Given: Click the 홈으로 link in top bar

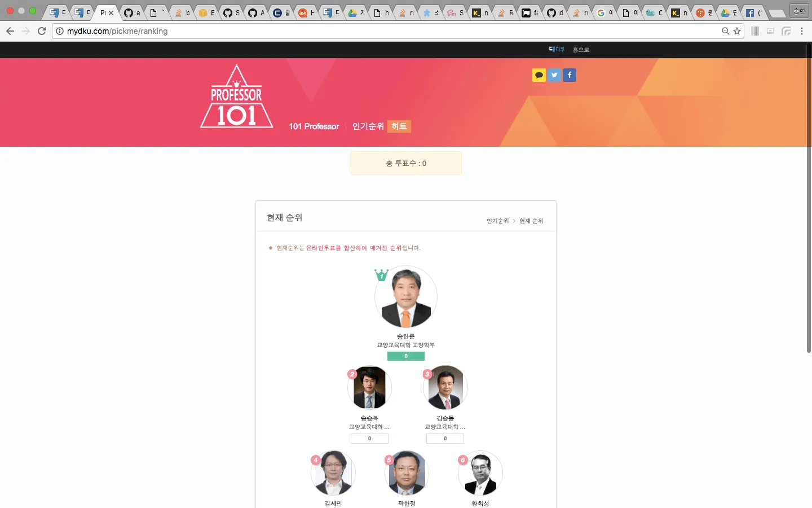Looking at the screenshot, I should 581,50.
